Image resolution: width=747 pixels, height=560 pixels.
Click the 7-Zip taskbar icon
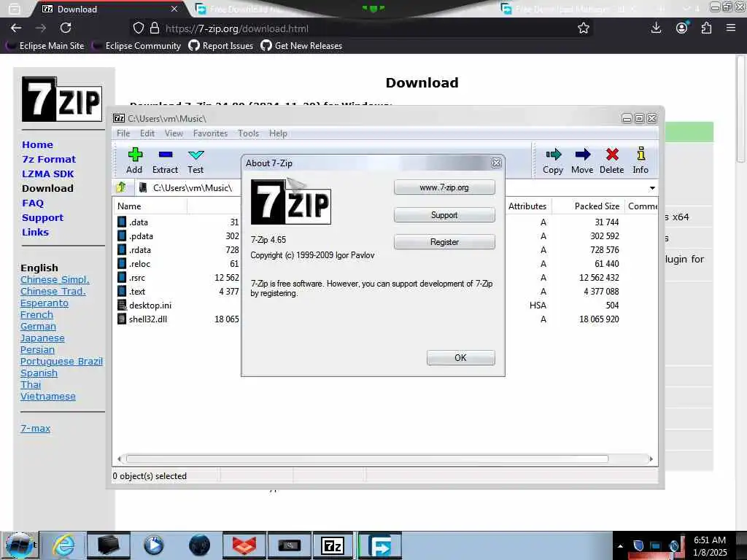pos(333,545)
